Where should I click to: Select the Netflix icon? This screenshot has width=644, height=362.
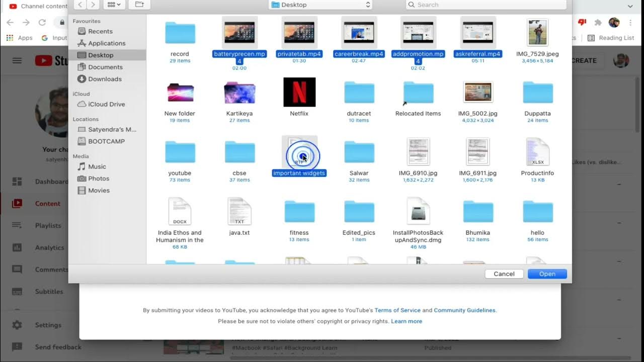tap(299, 92)
